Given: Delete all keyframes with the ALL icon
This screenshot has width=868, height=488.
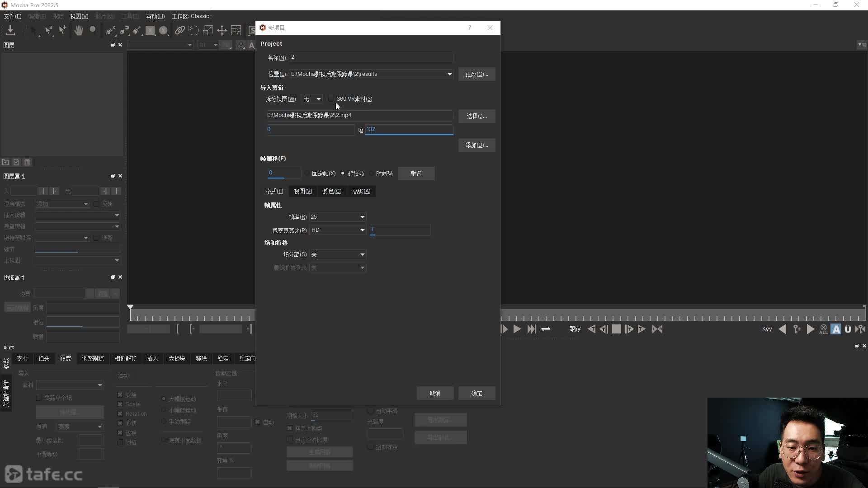Looking at the screenshot, I should click(823, 329).
